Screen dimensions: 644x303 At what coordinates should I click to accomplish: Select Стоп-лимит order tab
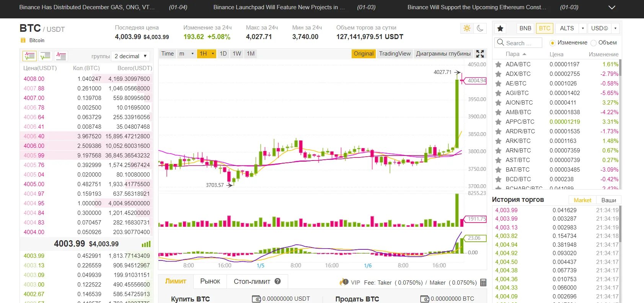(x=257, y=281)
